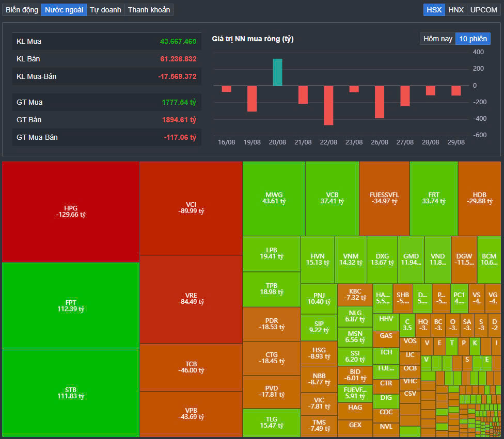Select the HSX exchange tab
The height and width of the screenshot is (439, 504).
click(434, 10)
